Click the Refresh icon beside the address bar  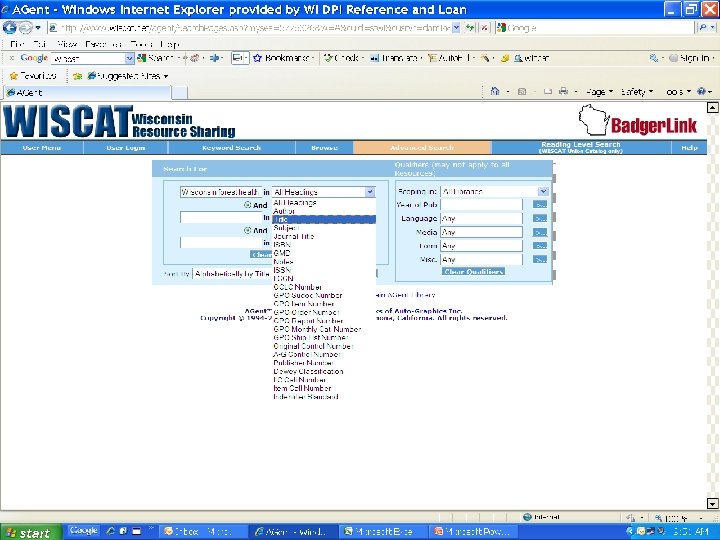coord(470,28)
